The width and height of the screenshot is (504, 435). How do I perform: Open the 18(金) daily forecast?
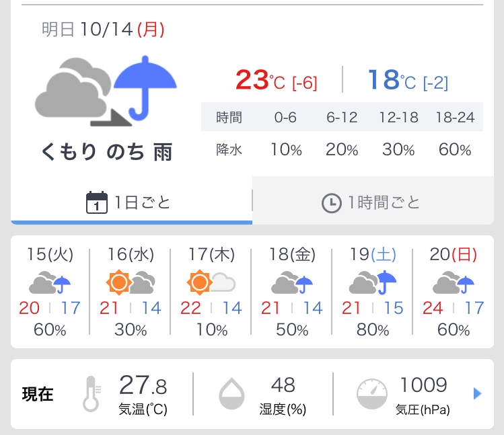coord(292,292)
